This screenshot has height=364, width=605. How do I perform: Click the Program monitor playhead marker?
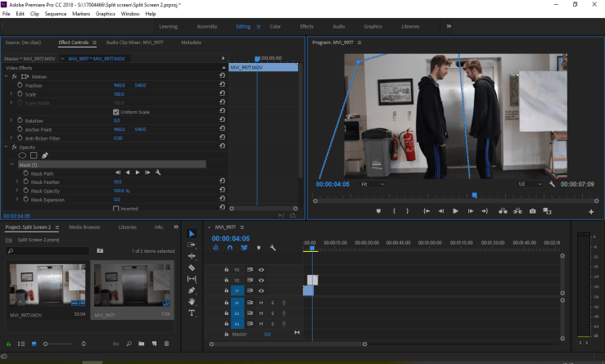pyautogui.click(x=475, y=195)
